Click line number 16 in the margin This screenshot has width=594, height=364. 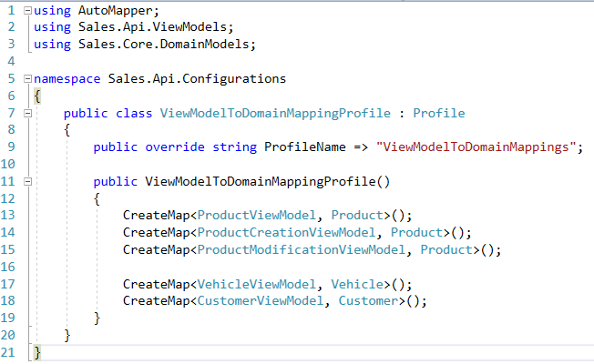coord(8,268)
